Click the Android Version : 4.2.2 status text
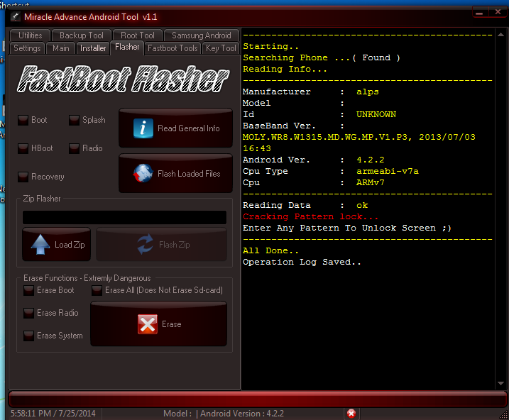 [242, 413]
